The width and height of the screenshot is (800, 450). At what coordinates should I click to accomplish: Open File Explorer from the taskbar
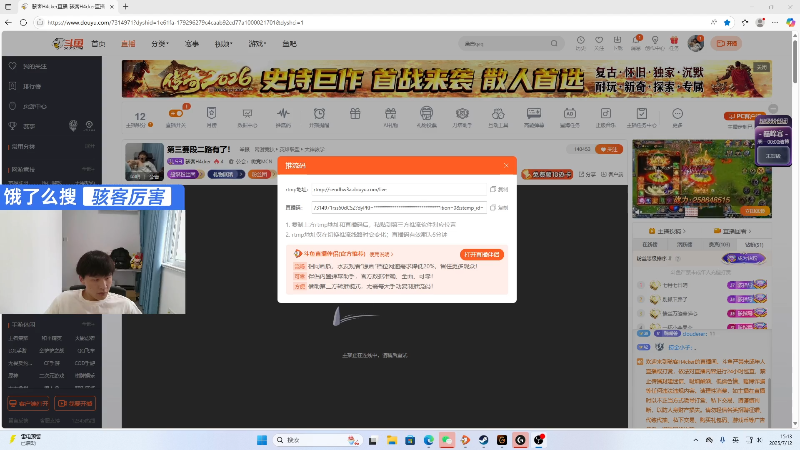click(391, 440)
